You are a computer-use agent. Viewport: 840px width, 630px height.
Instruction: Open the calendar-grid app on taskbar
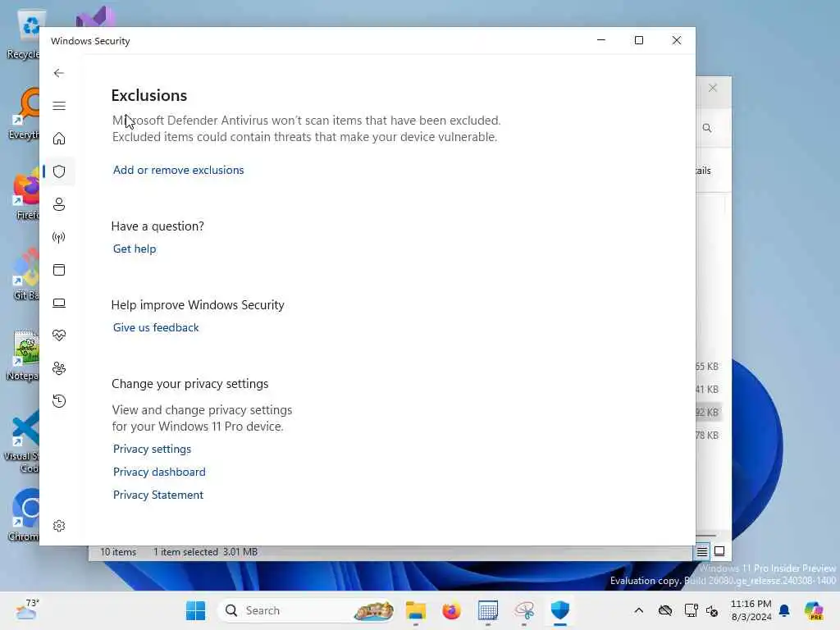tap(488, 610)
